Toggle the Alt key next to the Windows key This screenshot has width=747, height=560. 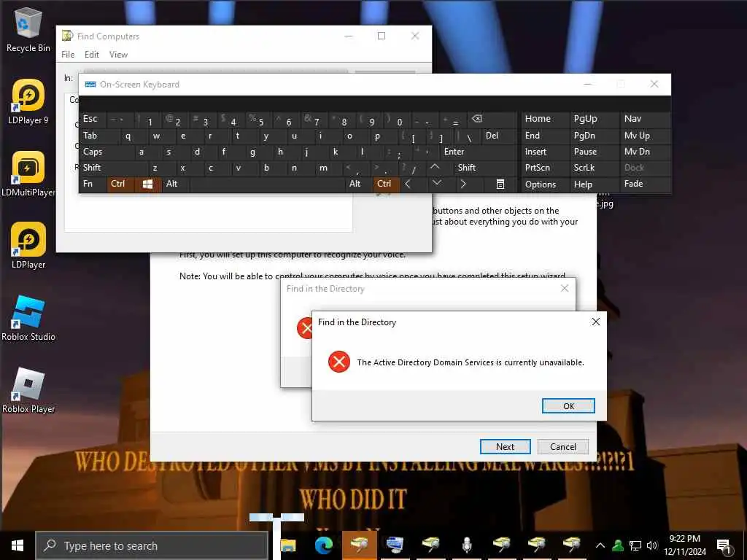[x=174, y=184]
